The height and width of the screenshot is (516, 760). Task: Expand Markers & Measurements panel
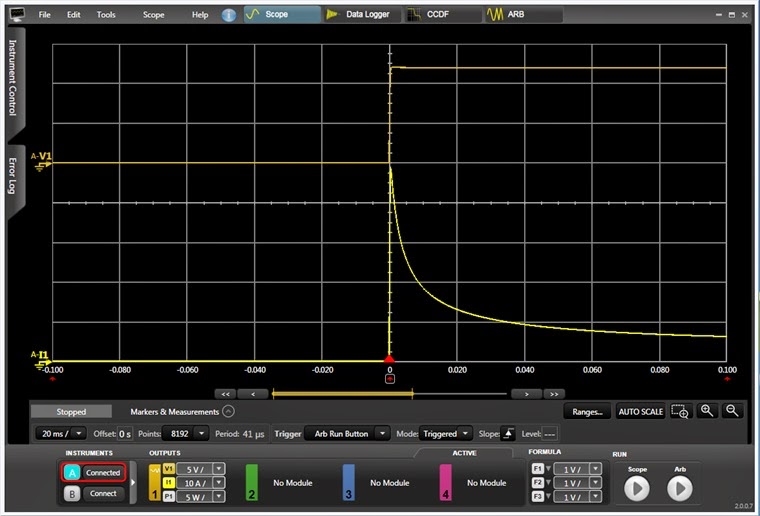click(x=228, y=411)
